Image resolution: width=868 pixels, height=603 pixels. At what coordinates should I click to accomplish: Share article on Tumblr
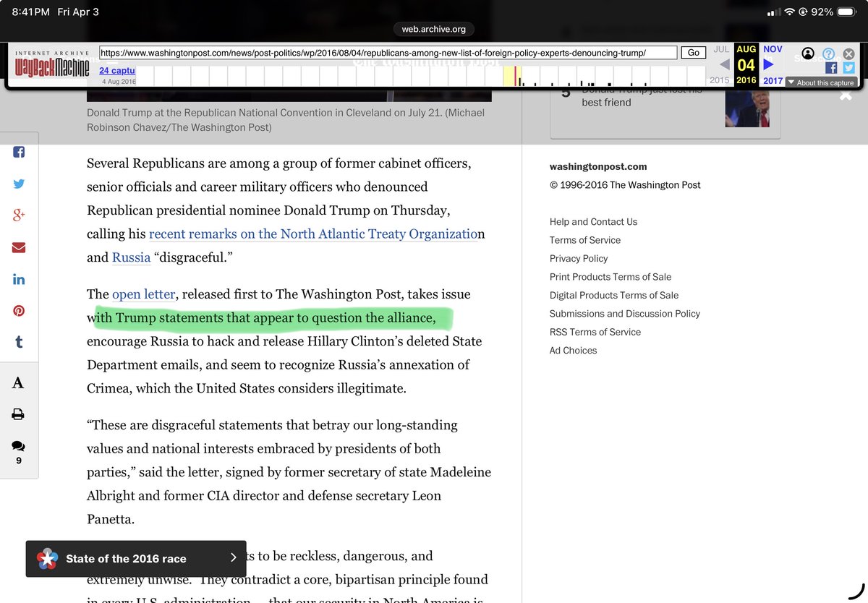(19, 343)
